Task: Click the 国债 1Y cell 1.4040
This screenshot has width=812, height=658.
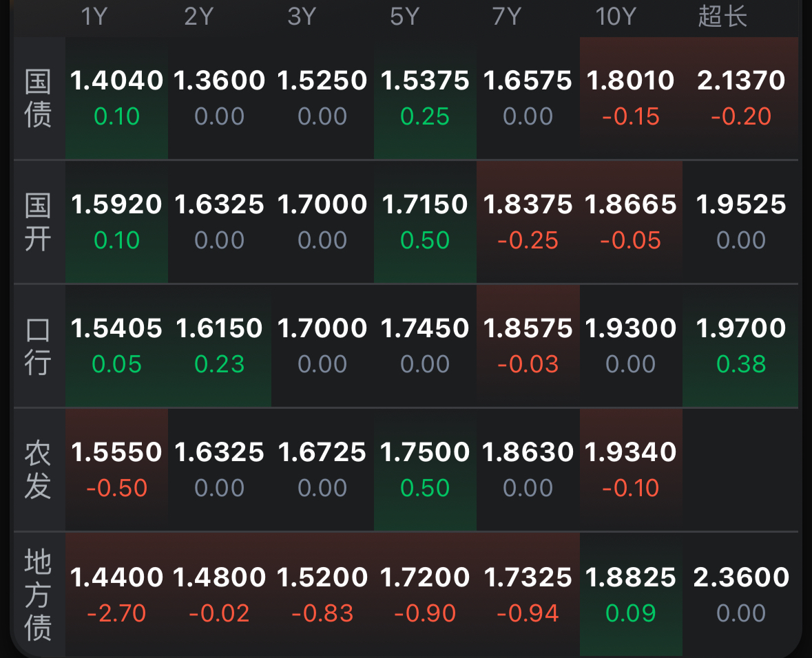Action: click(116, 98)
